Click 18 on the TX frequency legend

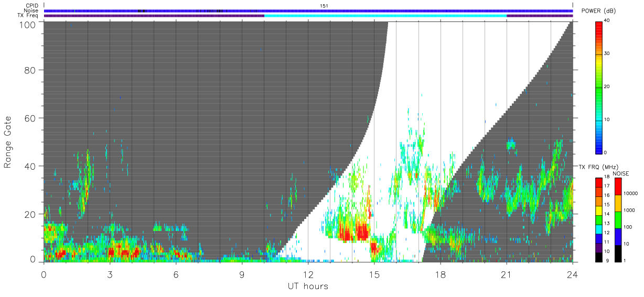(606, 177)
